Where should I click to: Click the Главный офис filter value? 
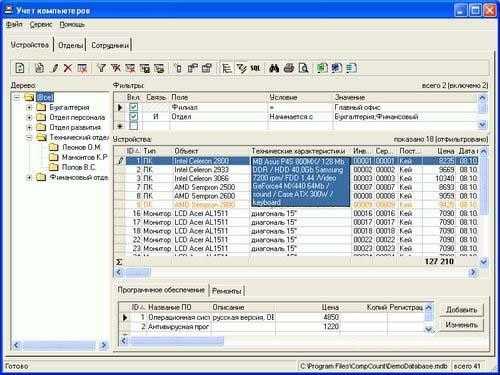357,107
